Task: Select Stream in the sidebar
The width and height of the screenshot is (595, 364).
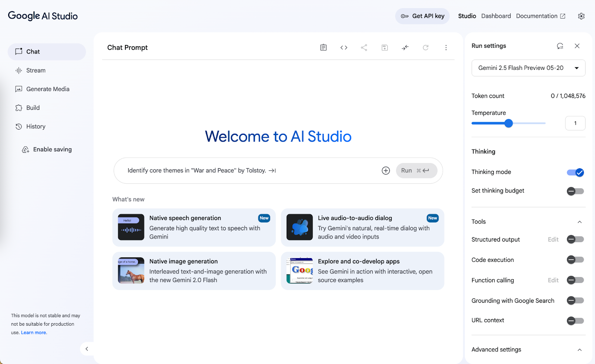Action: point(47,71)
